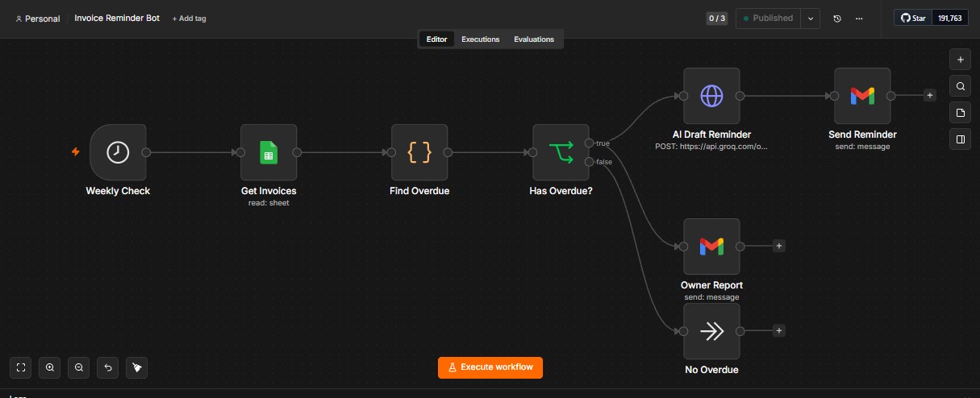Open the No Overdue no-op node
The image size is (980, 398).
[x=711, y=331]
